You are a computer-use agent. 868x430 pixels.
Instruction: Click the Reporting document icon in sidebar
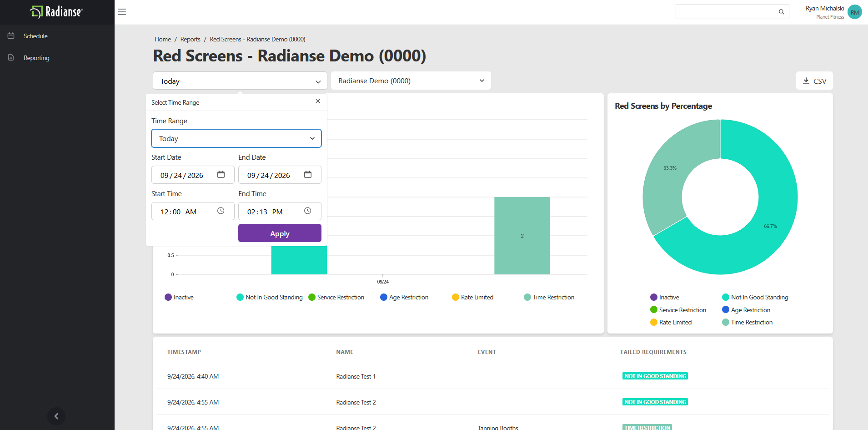tap(11, 57)
